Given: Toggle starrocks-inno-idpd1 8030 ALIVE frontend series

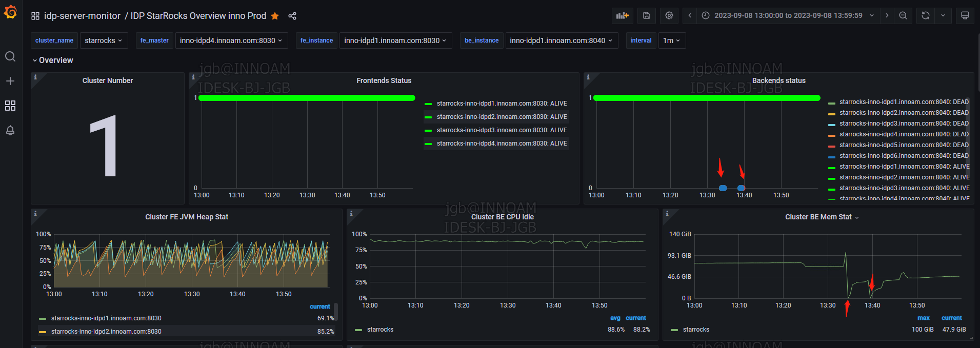Looking at the screenshot, I should 502,104.
